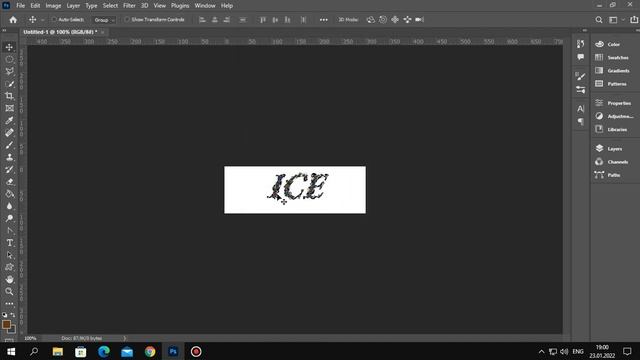Open the Move tool preset picker arrow
Viewport: 640px width, 360px height.
(x=42, y=20)
